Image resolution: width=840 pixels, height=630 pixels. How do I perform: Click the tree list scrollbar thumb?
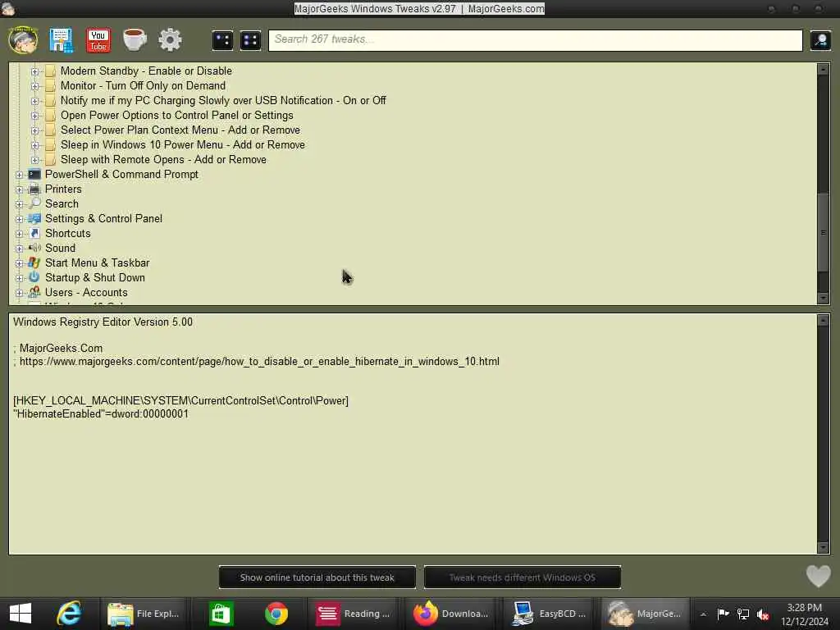pyautogui.click(x=823, y=232)
